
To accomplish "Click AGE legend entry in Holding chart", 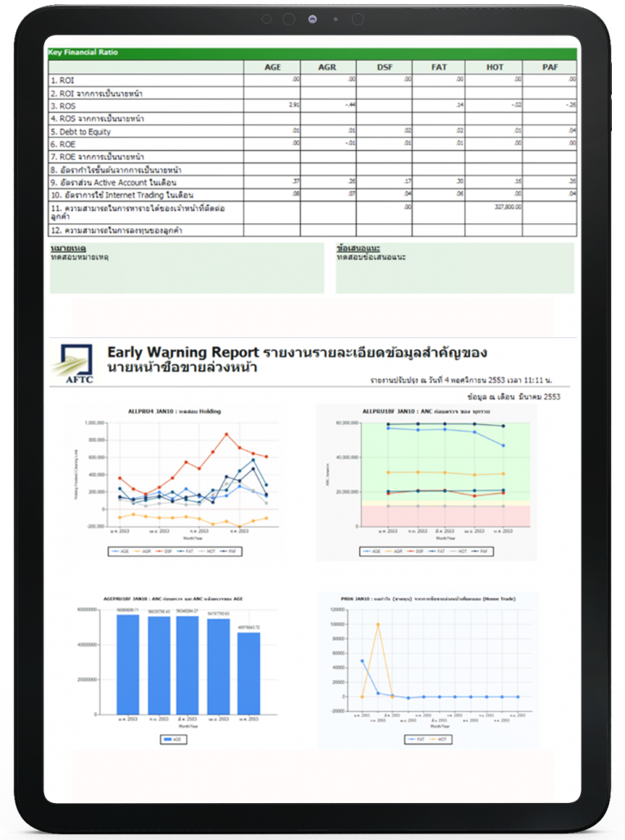I will tap(120, 551).
